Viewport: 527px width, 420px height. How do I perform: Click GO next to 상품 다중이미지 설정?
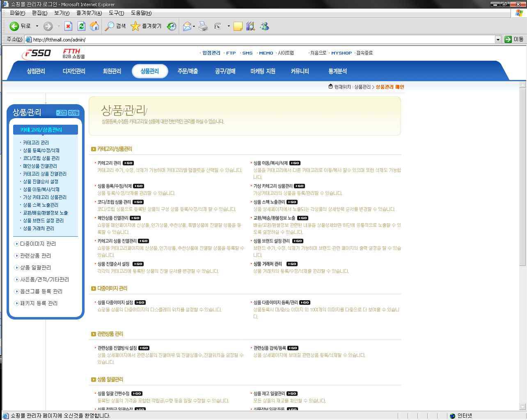(x=140, y=303)
